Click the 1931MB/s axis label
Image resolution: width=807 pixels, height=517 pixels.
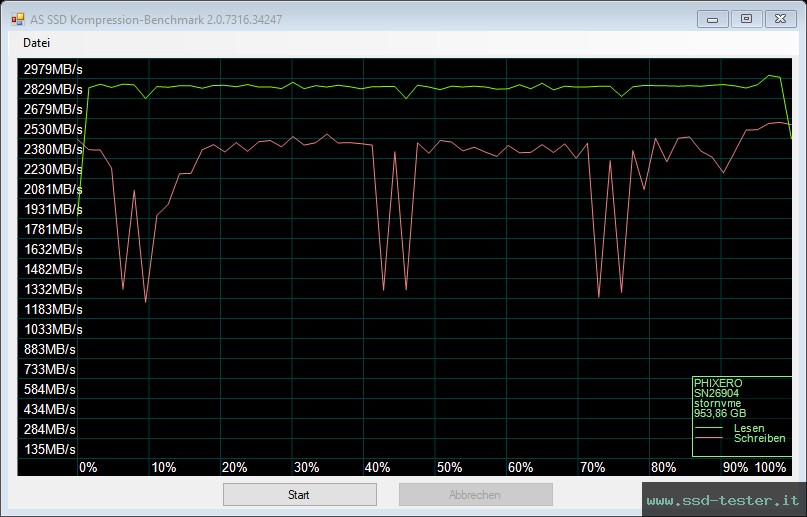click(x=53, y=209)
